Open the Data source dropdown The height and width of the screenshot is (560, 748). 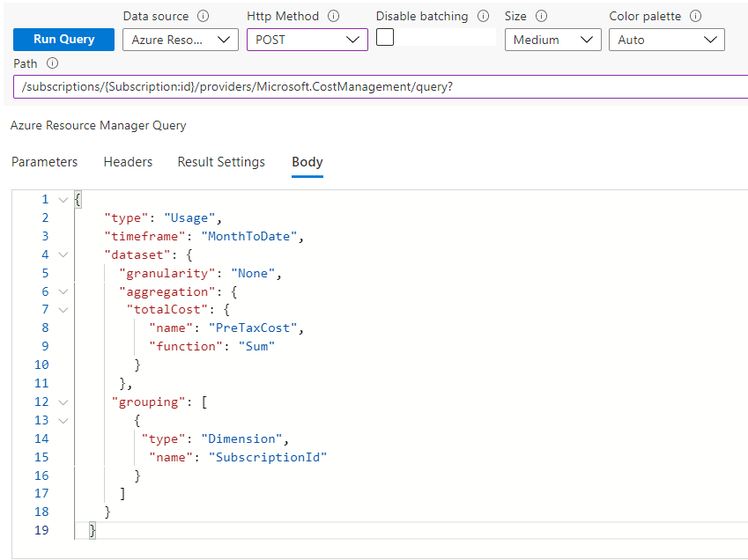181,40
